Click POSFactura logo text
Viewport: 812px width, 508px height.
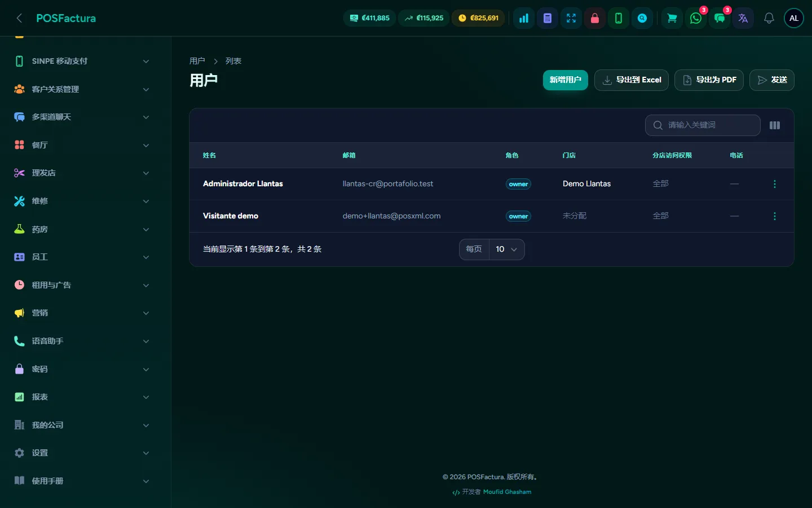click(66, 18)
